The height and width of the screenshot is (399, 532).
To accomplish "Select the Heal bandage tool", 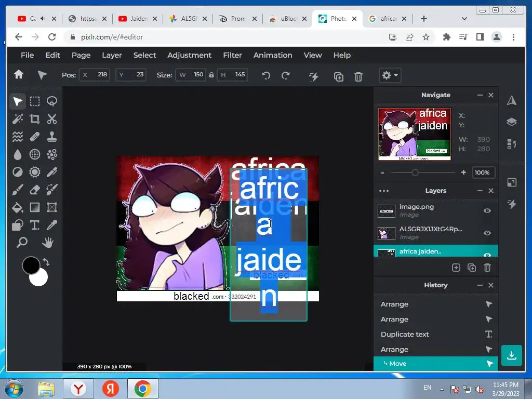I will tap(35, 137).
